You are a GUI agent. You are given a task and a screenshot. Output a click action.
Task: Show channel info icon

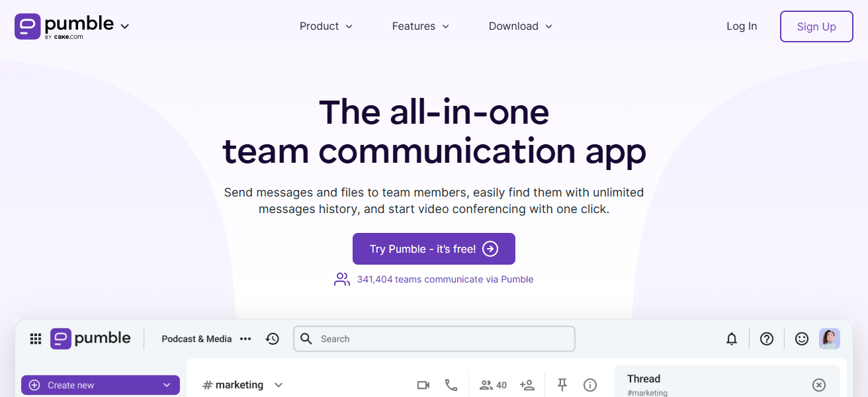click(590, 385)
